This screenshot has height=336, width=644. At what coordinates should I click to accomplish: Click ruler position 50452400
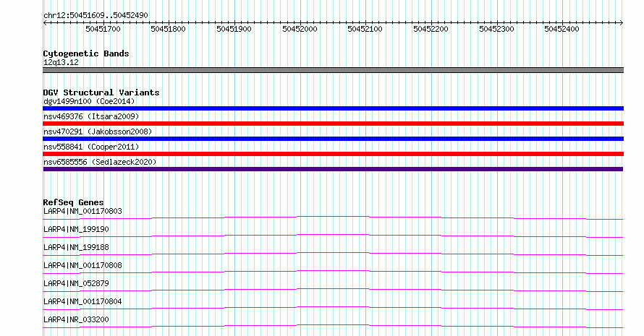click(x=562, y=29)
